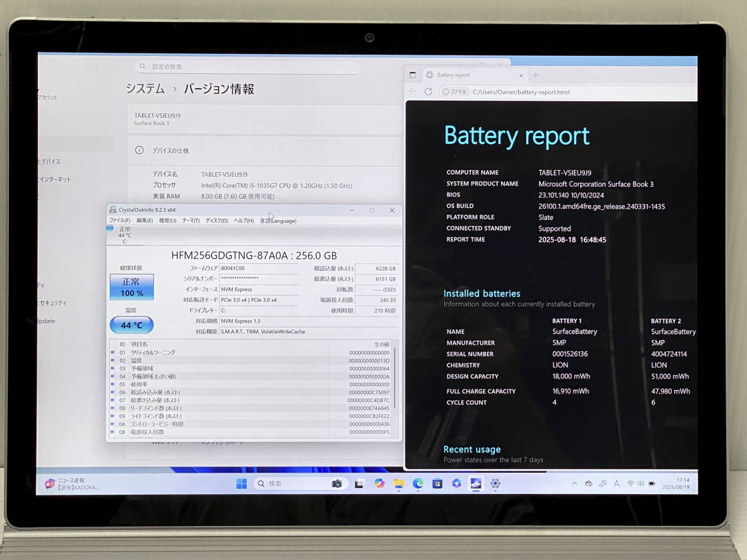Open the ヘルプ(H) menu in CrystalDiskInfo
The width and height of the screenshot is (747, 560).
pos(243,221)
